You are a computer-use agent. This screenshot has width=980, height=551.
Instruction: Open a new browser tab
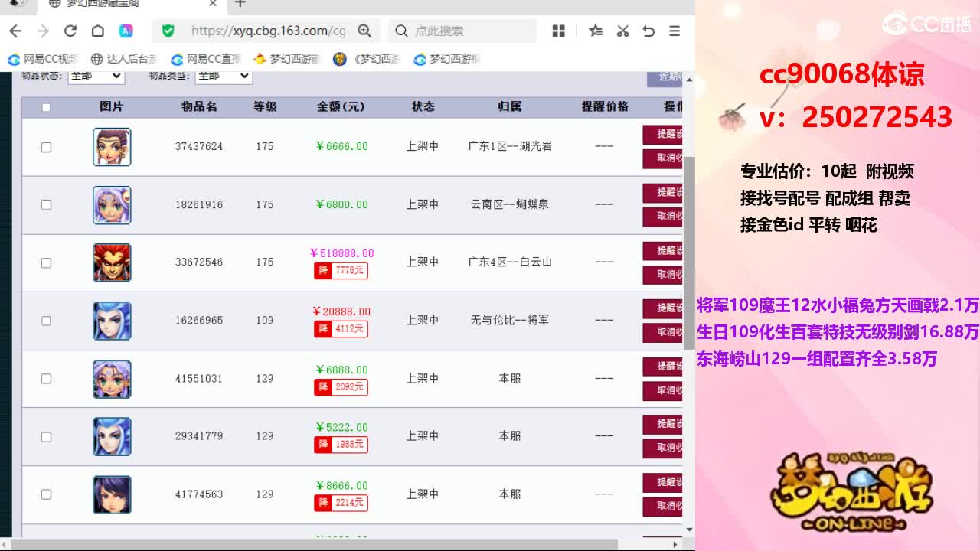tap(240, 4)
